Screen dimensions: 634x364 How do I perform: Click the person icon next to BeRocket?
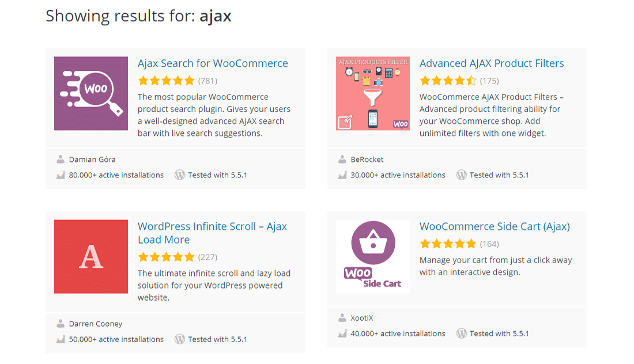tap(341, 160)
